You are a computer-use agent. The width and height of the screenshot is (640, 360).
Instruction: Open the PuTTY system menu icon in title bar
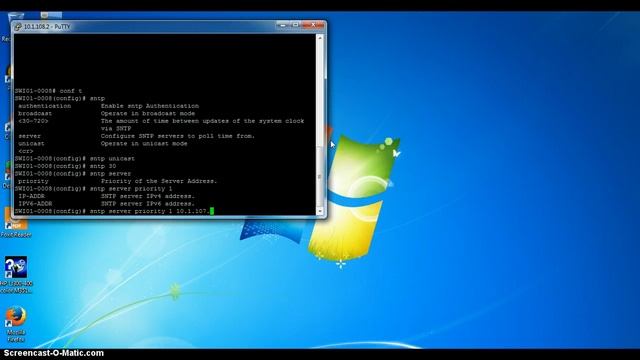pyautogui.click(x=18, y=27)
